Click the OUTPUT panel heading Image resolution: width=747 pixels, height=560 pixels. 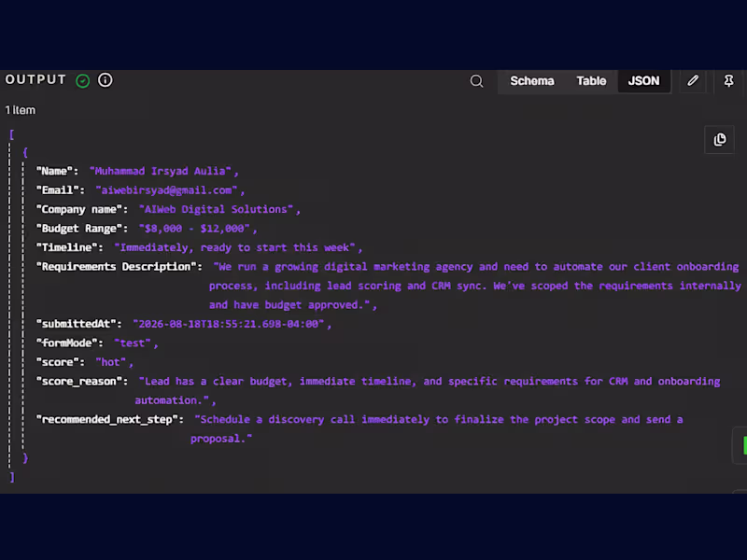point(35,79)
